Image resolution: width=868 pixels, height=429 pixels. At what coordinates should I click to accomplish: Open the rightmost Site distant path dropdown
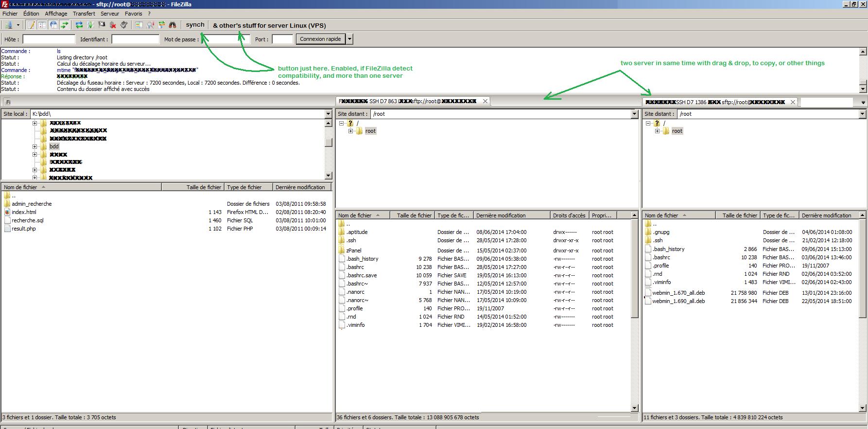click(x=863, y=114)
